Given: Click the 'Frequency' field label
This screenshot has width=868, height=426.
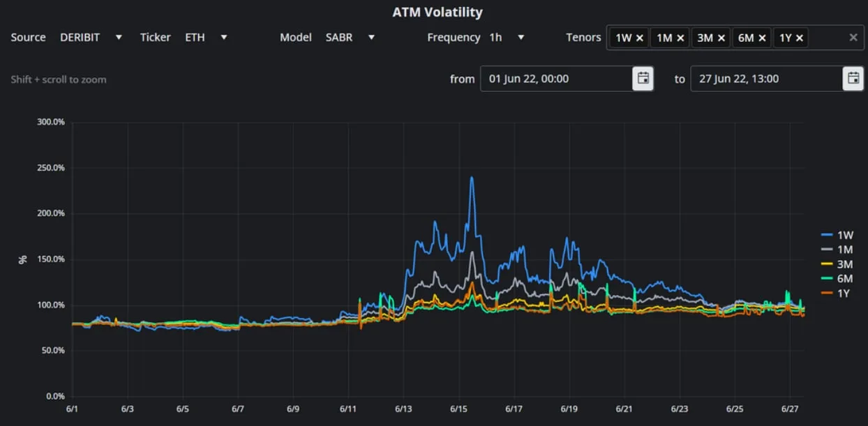Looking at the screenshot, I should point(454,38).
